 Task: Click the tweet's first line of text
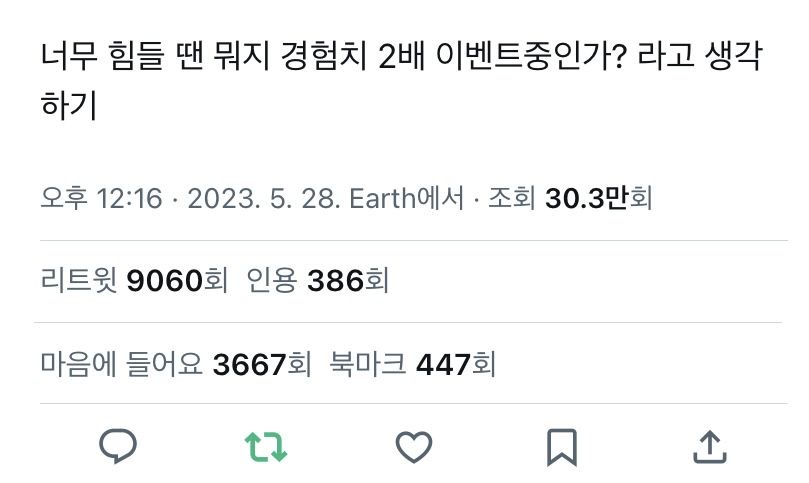(x=400, y=57)
